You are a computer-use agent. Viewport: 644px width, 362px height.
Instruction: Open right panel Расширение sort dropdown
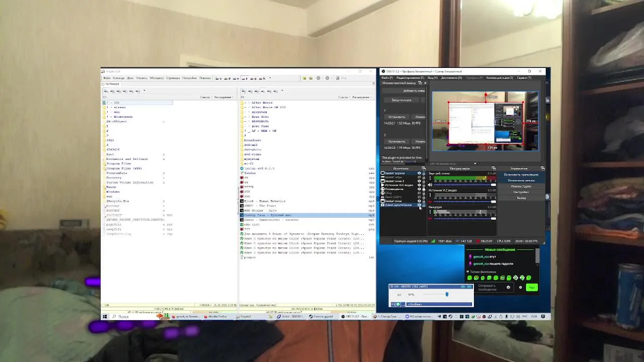click(x=362, y=97)
